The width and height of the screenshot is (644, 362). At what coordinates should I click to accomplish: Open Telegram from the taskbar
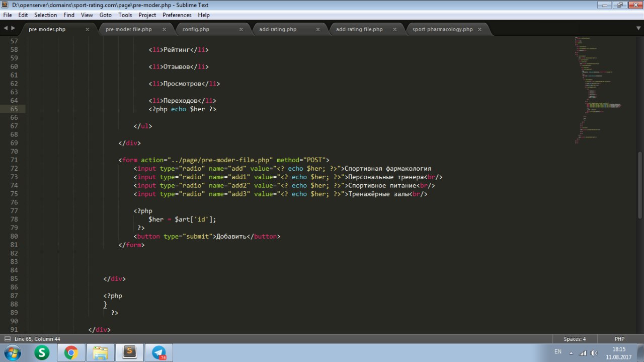[159, 352]
